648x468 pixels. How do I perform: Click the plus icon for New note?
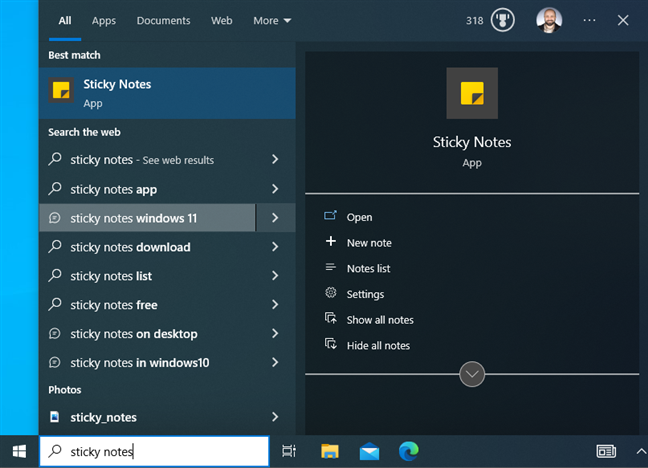point(331,241)
